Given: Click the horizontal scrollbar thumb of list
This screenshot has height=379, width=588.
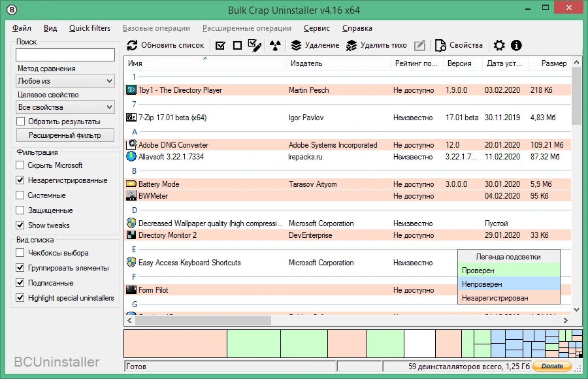Looking at the screenshot, I should pos(203,320).
